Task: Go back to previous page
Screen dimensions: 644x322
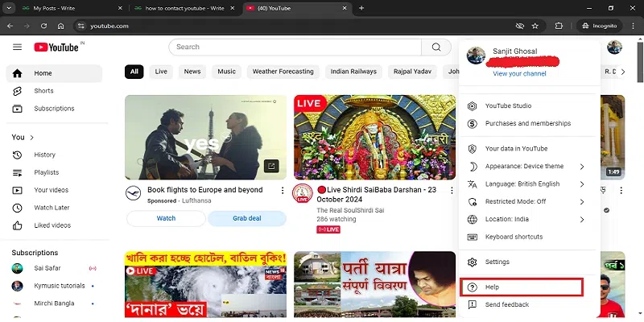Action: coord(10,26)
